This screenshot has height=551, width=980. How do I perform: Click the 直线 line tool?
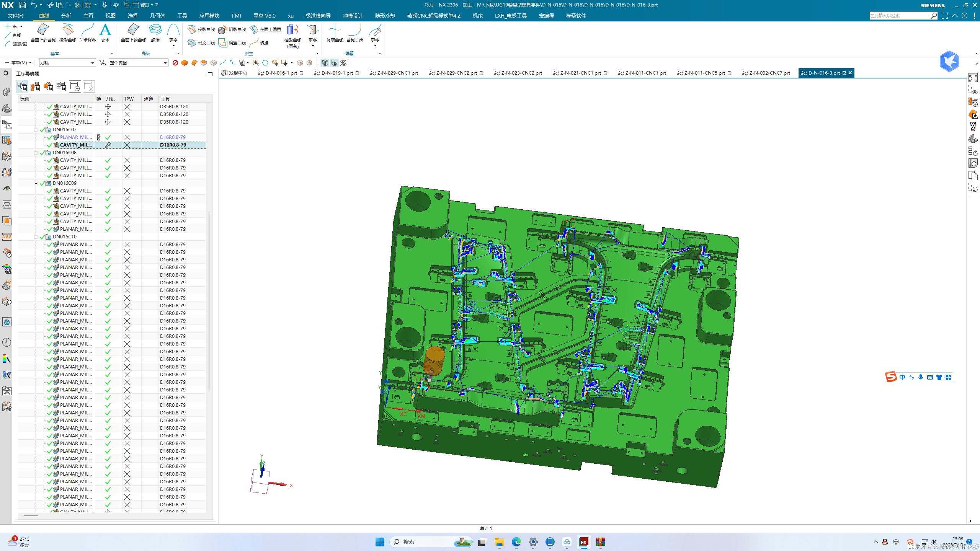pos(13,35)
